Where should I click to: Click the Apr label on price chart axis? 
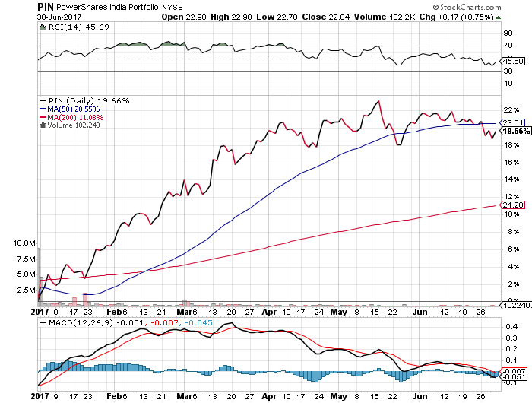point(269,312)
